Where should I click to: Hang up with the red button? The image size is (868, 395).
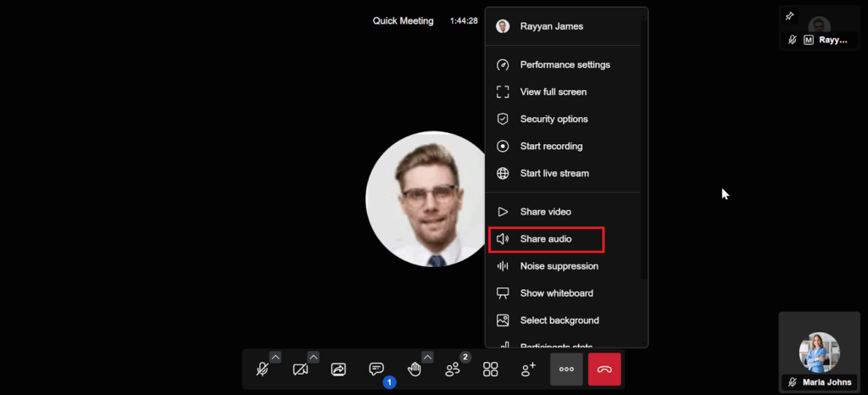[604, 370]
